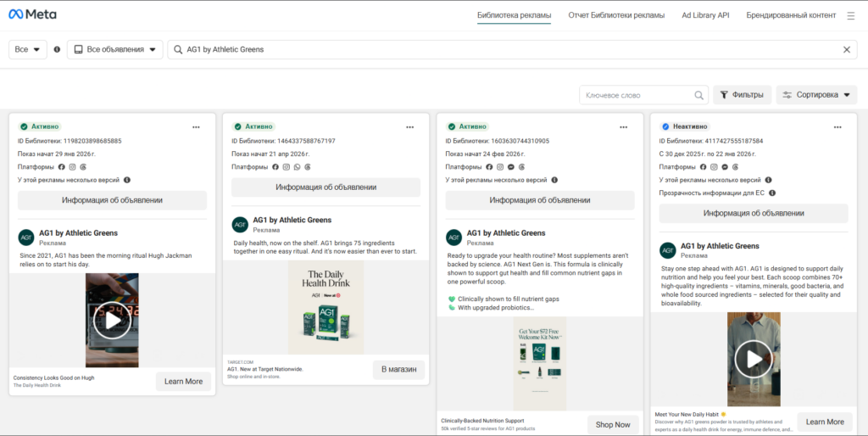Click advertiser name on the inactive ad

click(x=720, y=246)
